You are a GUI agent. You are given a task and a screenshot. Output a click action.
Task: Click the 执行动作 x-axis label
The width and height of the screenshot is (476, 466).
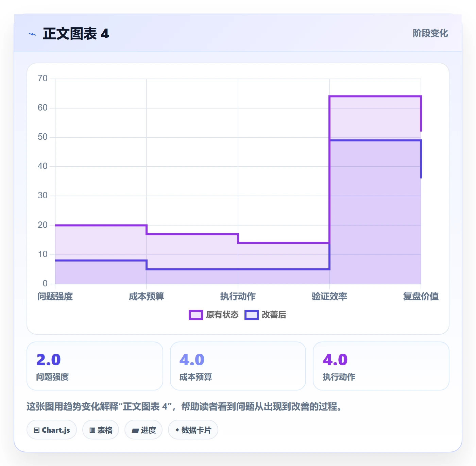(238, 297)
